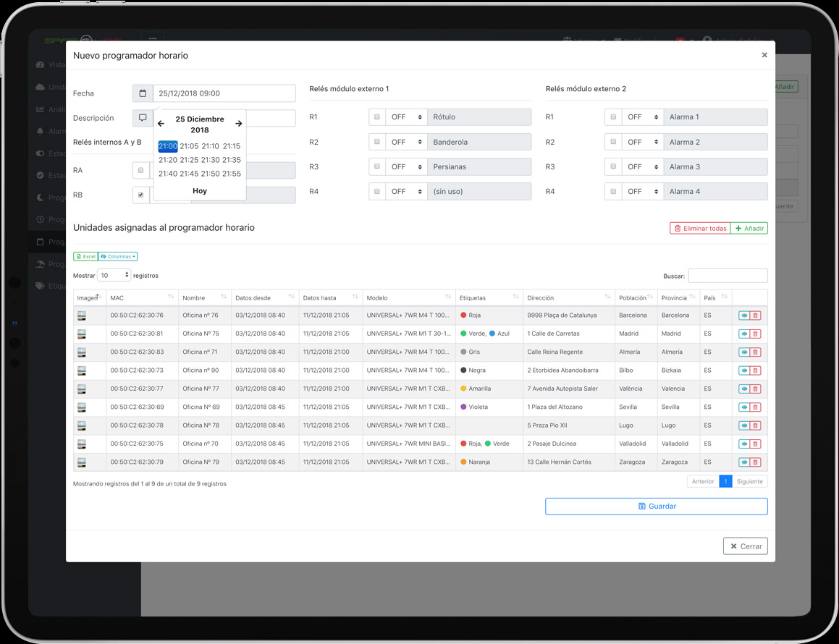Viewport: 839px width, 644px height.
Task: Pick time 21:00 highlighted slot
Action: click(x=168, y=146)
